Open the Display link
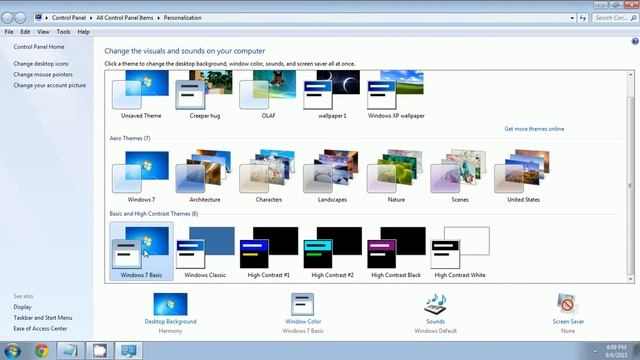Viewport: 640px width, 360px height. (22, 307)
